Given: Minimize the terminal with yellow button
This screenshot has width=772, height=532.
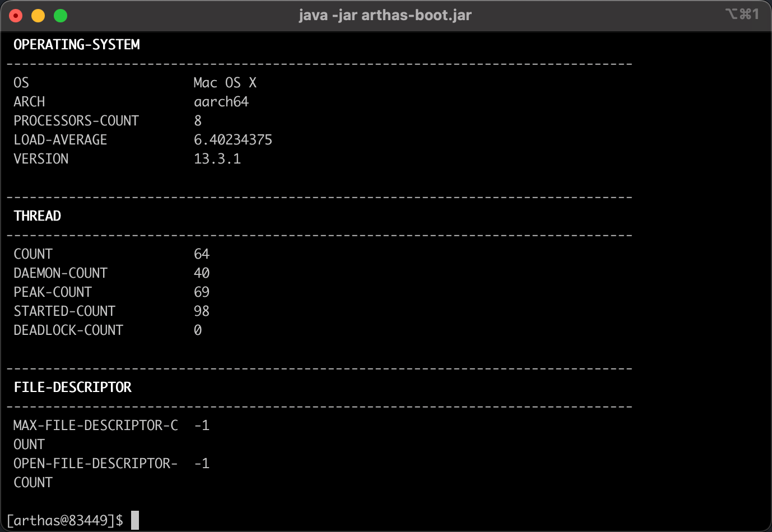Looking at the screenshot, I should point(38,16).
